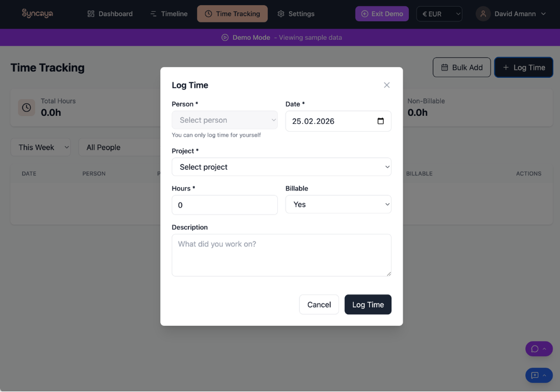Click the Demo Mode play icon

(x=225, y=38)
